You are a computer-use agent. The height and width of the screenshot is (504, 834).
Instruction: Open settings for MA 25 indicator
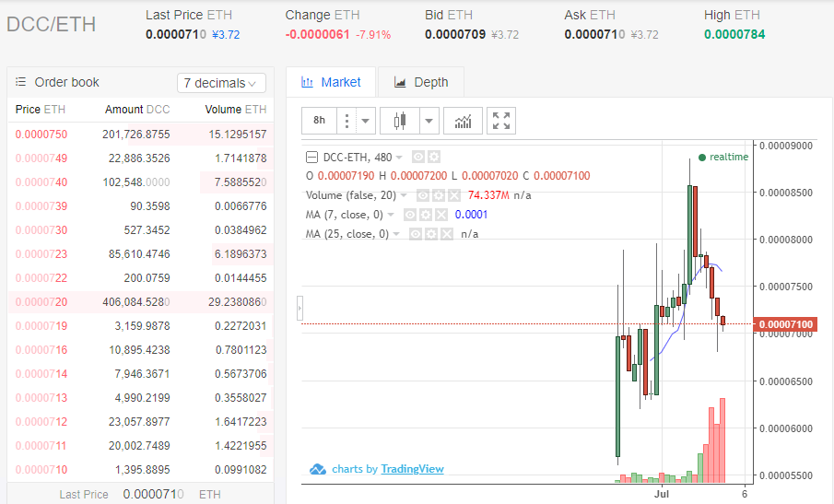[x=430, y=234]
